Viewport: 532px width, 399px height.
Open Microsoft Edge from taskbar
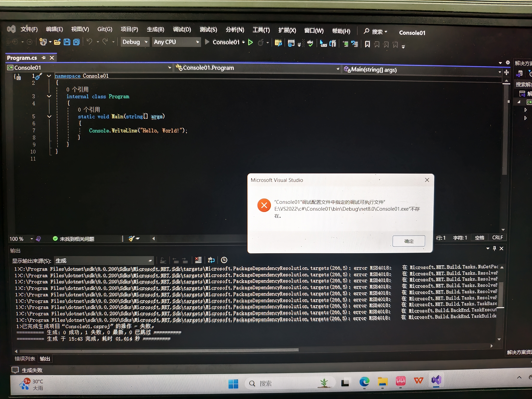[x=364, y=382]
